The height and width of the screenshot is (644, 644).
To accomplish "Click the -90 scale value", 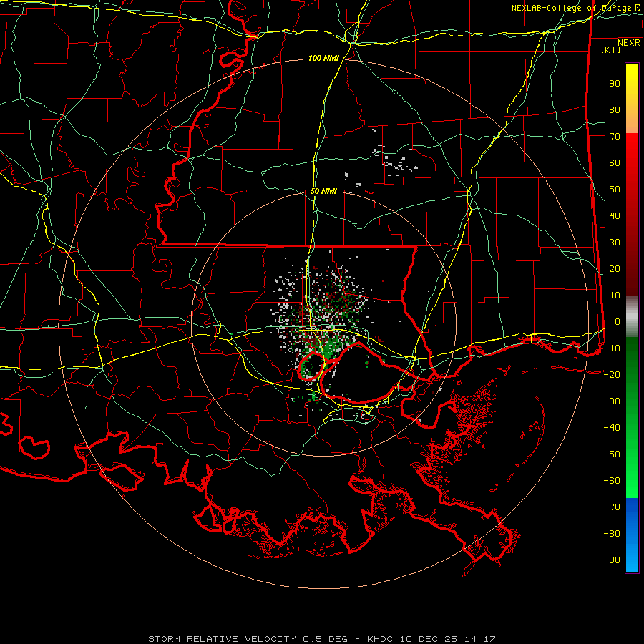I will (x=612, y=560).
